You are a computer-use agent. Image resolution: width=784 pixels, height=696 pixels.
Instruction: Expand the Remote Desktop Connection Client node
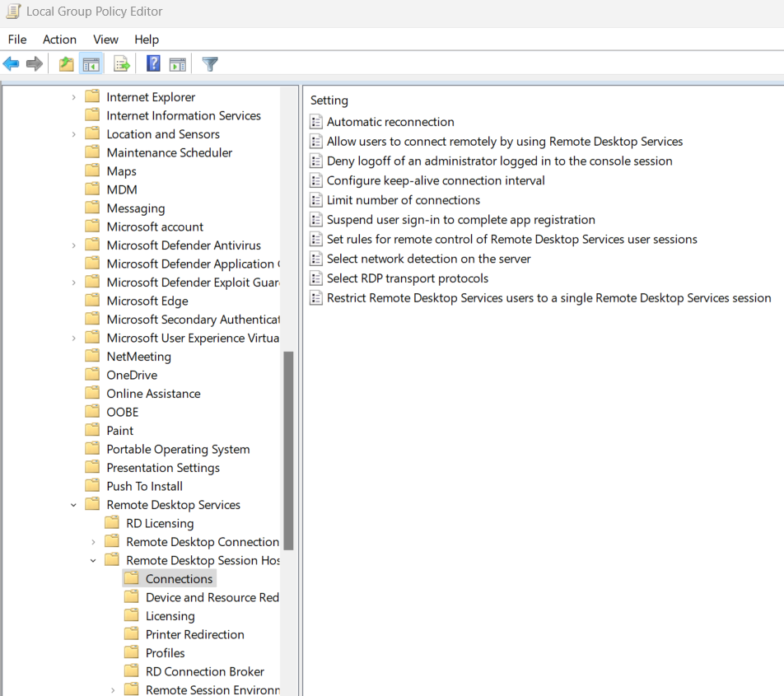(x=93, y=542)
